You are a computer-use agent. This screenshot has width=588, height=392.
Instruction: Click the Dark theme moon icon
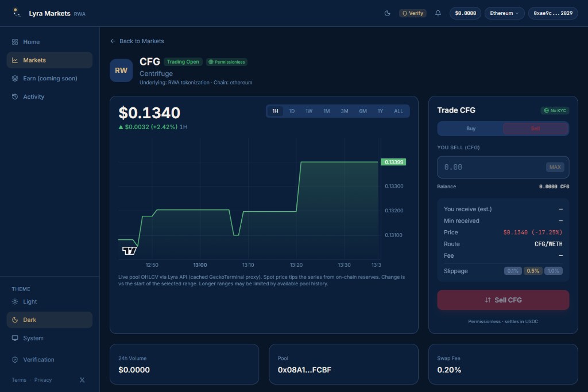pyautogui.click(x=15, y=320)
